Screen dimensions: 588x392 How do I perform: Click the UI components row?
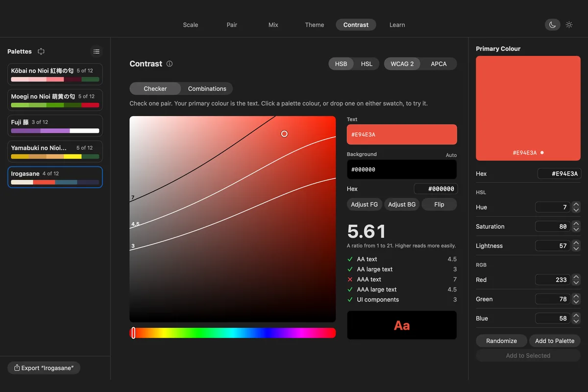[x=402, y=299]
